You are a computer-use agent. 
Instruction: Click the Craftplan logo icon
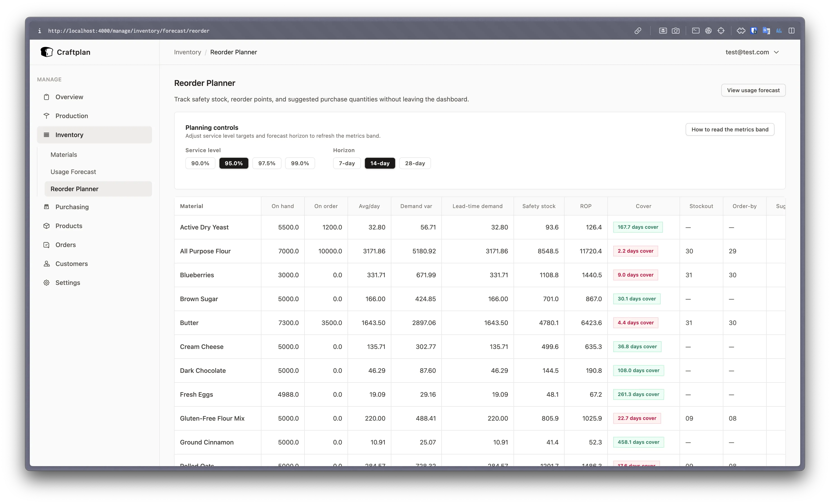coord(46,52)
